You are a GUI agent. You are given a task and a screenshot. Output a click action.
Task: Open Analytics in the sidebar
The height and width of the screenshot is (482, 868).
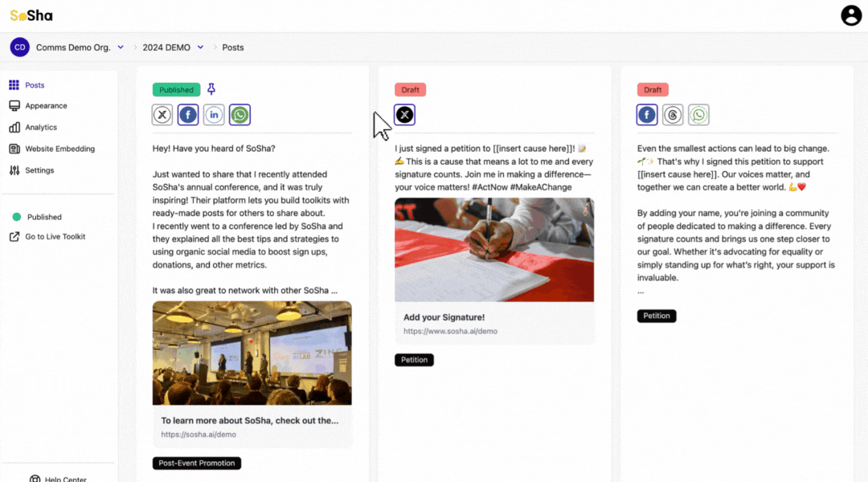(x=41, y=127)
